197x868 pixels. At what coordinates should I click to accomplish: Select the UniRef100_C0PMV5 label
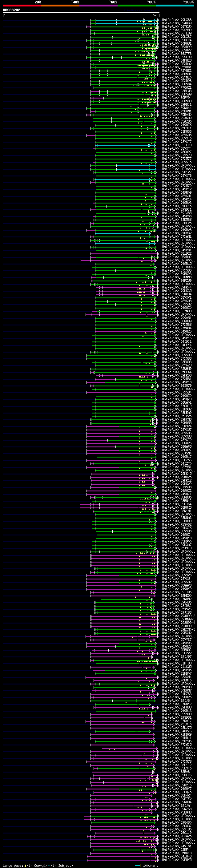tap(177, 860)
